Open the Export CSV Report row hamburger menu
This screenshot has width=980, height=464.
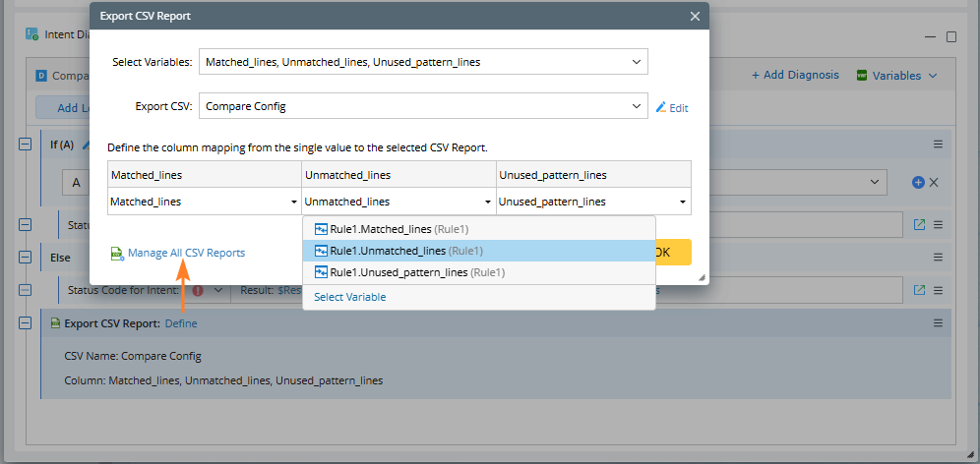point(938,322)
